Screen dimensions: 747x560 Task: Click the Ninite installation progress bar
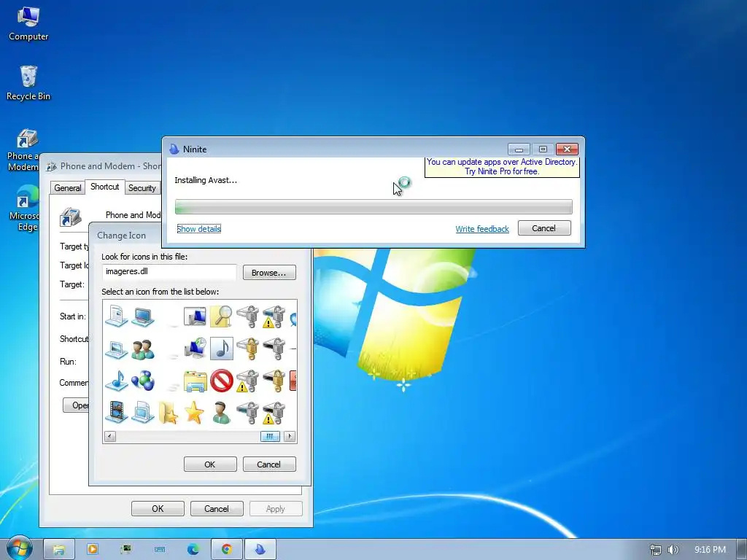click(373, 206)
